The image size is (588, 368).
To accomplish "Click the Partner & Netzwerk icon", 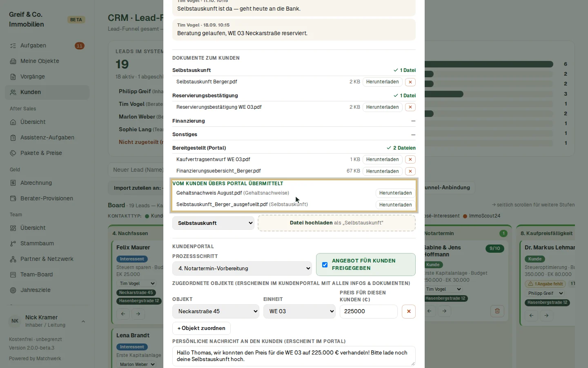I will (13, 259).
